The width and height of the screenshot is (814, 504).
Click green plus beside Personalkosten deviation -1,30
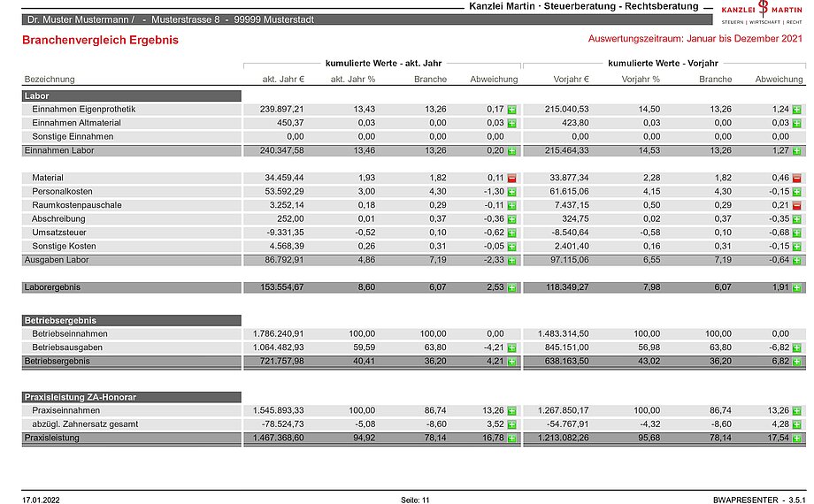[512, 192]
